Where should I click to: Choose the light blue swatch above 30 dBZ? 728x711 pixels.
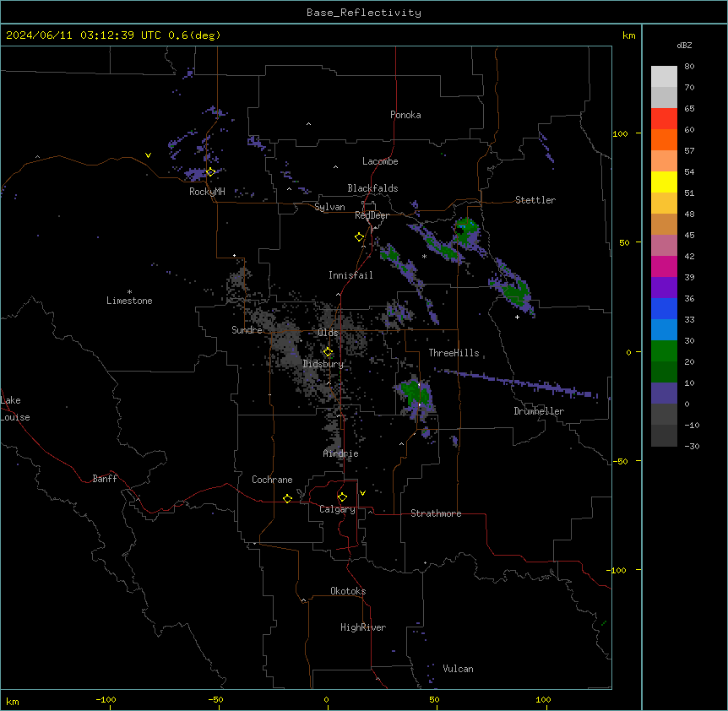[664, 330]
